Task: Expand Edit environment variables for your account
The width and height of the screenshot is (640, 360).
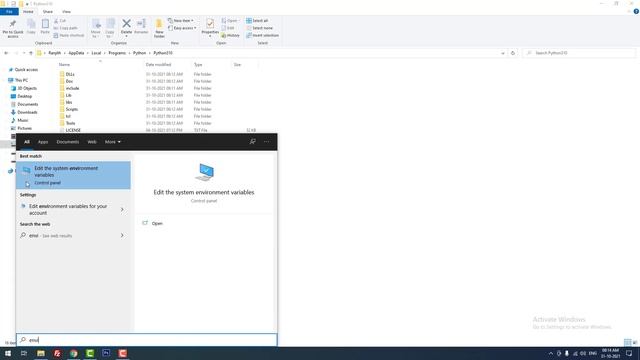Action: [122, 209]
